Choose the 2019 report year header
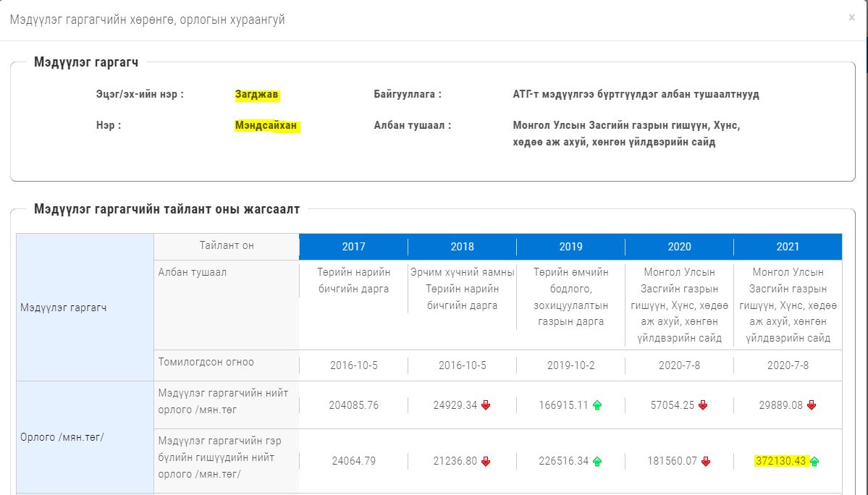 [570, 247]
